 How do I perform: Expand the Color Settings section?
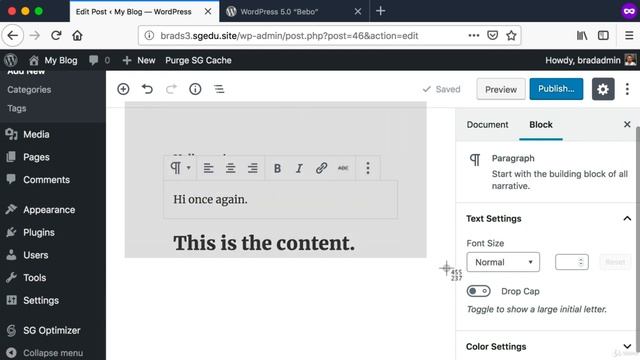point(548,347)
